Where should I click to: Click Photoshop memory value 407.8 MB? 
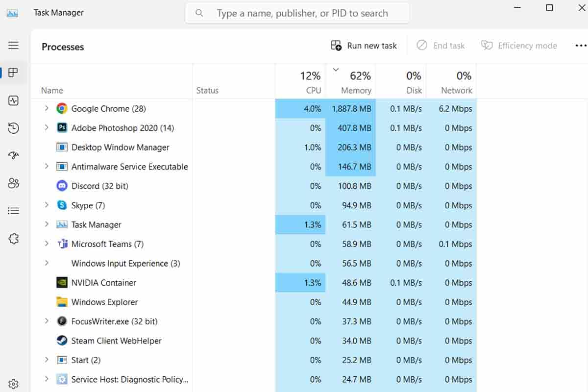coord(355,128)
